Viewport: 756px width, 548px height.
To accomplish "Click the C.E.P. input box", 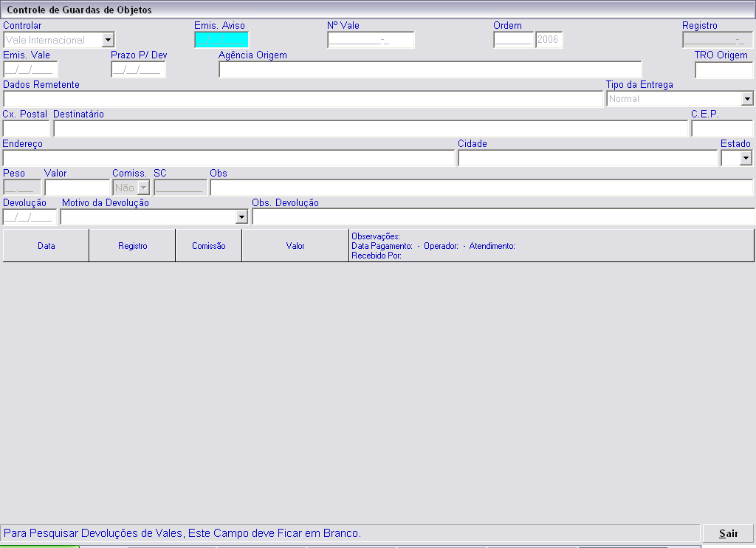I will click(721, 129).
